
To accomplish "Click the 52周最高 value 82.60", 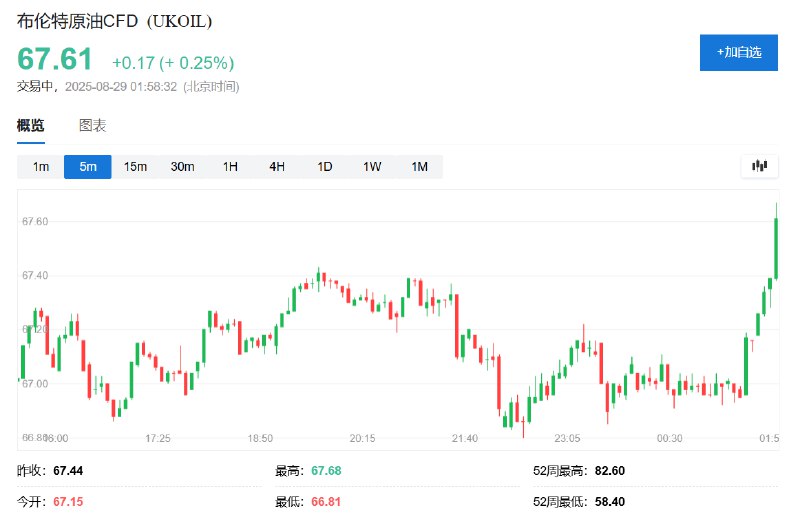I will click(x=610, y=471).
